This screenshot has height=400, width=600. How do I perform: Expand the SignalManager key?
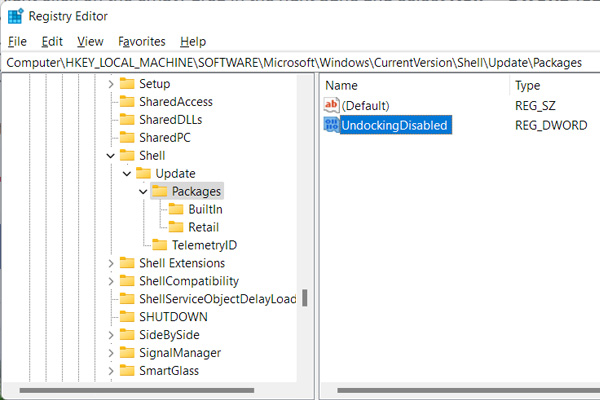pyautogui.click(x=111, y=353)
